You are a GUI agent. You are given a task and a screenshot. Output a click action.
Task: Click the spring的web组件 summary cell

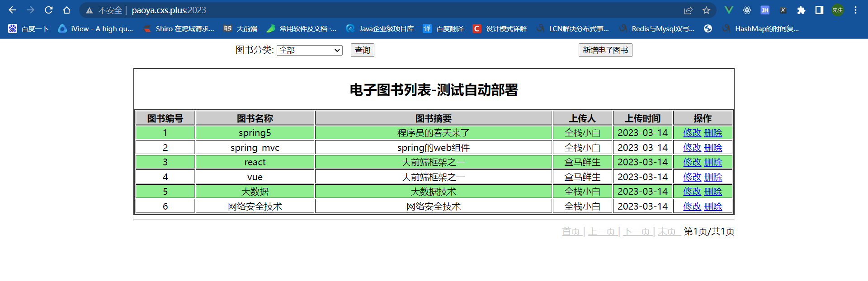pos(434,148)
